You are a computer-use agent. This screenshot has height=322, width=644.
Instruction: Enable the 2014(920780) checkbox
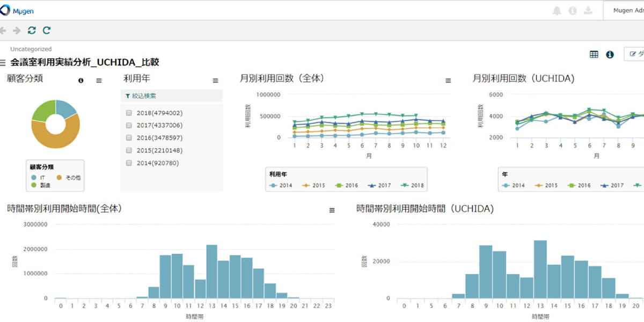pos(129,163)
